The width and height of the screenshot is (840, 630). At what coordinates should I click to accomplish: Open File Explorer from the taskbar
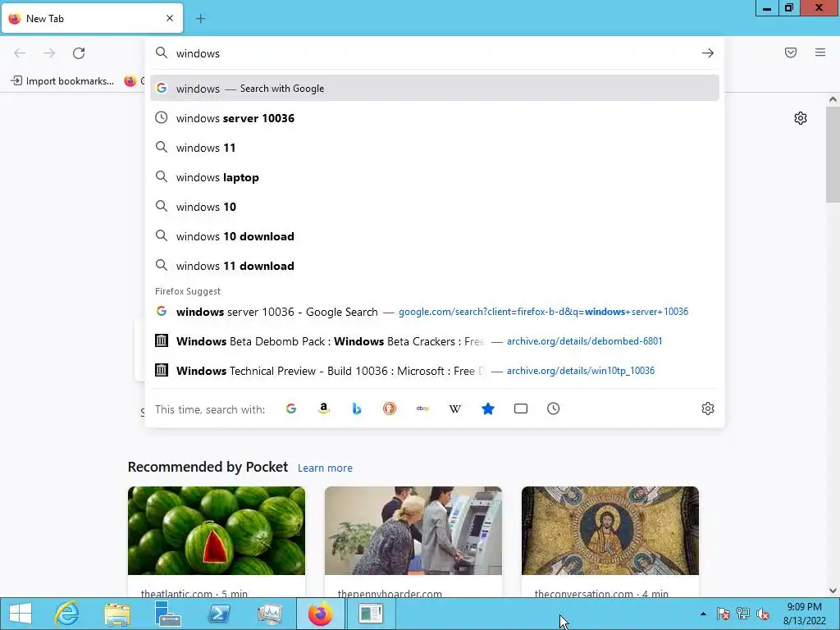117,614
